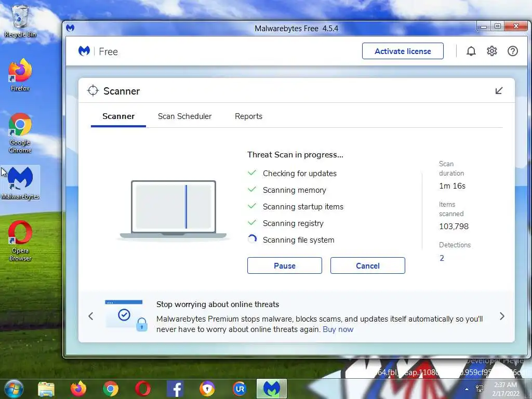Follow the Buy now link

[x=338, y=329]
